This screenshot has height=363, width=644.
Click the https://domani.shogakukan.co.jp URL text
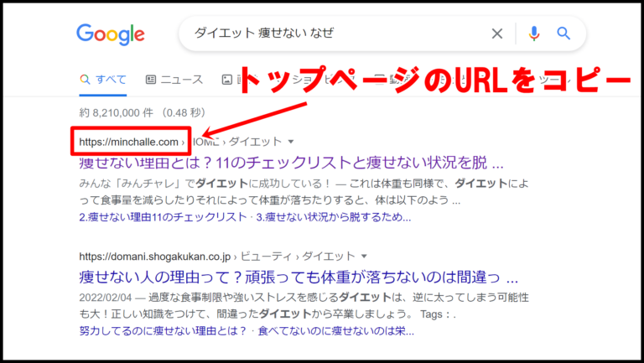click(155, 257)
